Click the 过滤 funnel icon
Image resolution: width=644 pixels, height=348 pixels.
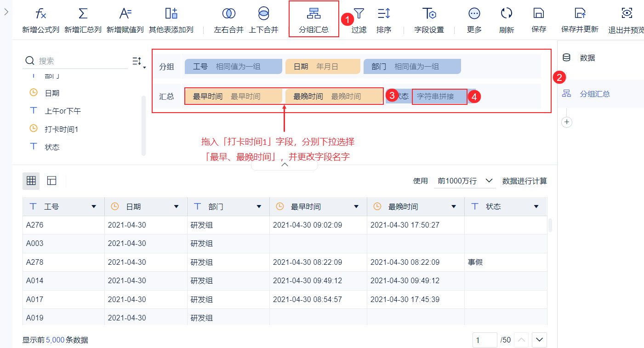359,13
